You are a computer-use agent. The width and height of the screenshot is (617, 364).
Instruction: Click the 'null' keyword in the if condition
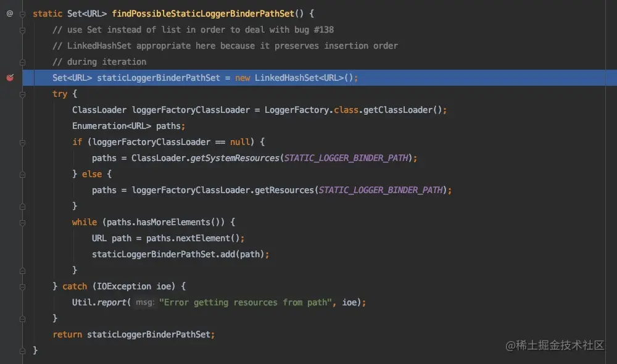[239, 142]
